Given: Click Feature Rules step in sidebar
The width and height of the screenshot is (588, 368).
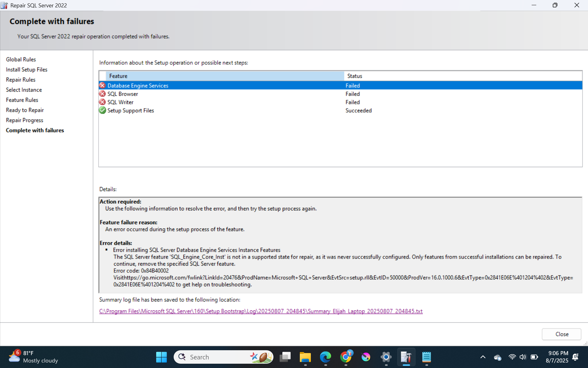Looking at the screenshot, I should tap(22, 100).
